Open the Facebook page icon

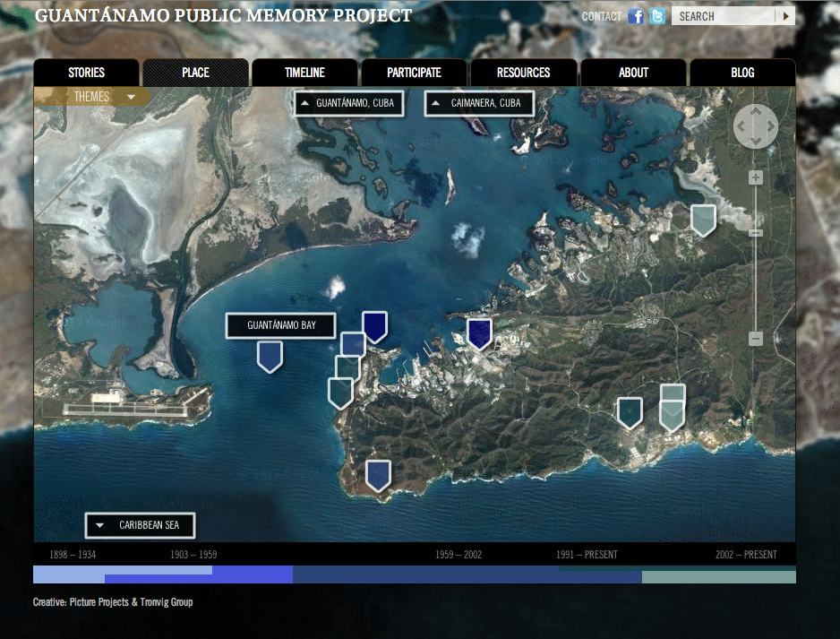(636, 17)
